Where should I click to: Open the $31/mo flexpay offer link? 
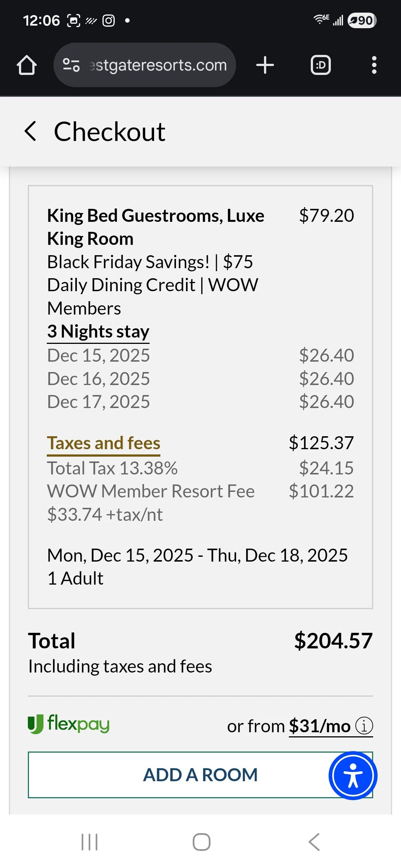tap(319, 726)
